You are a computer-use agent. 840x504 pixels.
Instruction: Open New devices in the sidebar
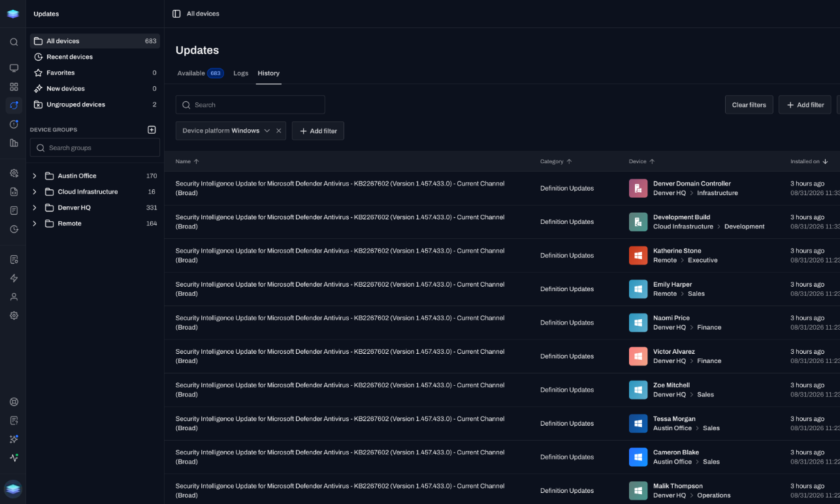point(95,89)
